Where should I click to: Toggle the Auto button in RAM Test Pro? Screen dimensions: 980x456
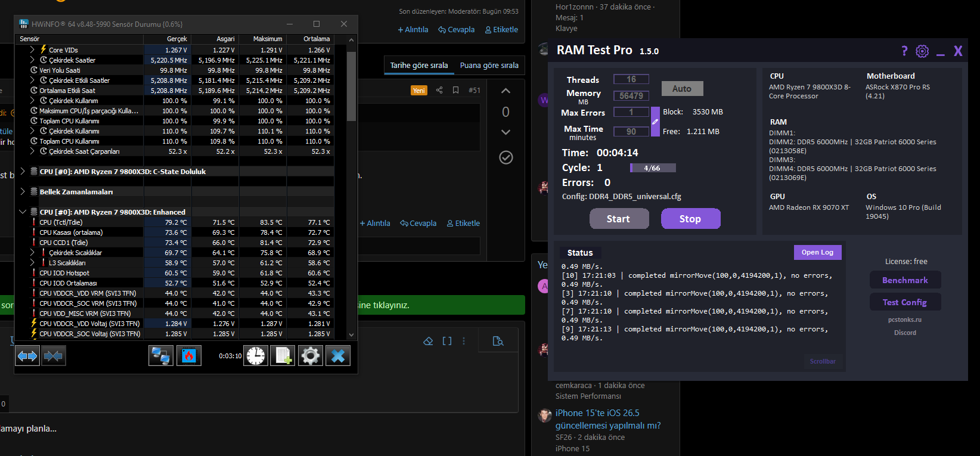pyautogui.click(x=682, y=89)
